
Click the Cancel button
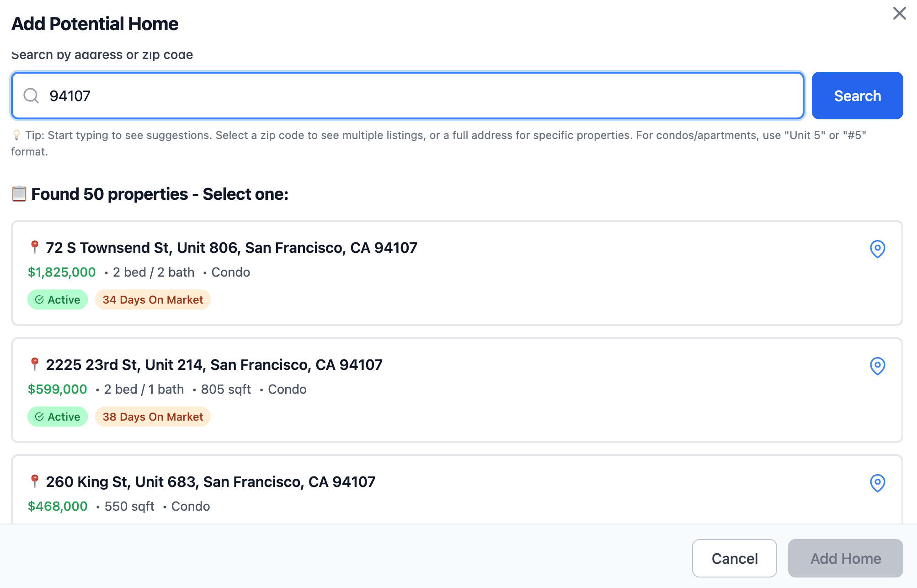point(734,558)
